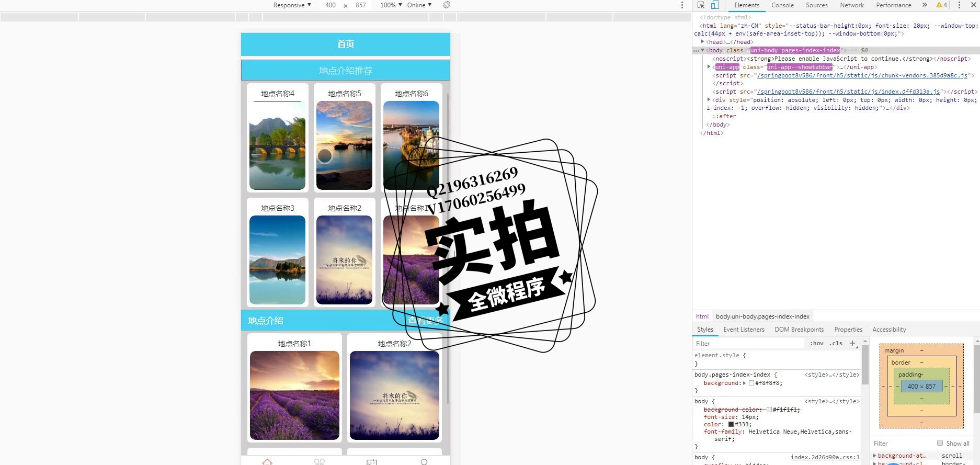The width and height of the screenshot is (980, 465).
Task: Open 地点名称5 sunset card image
Action: [344, 145]
